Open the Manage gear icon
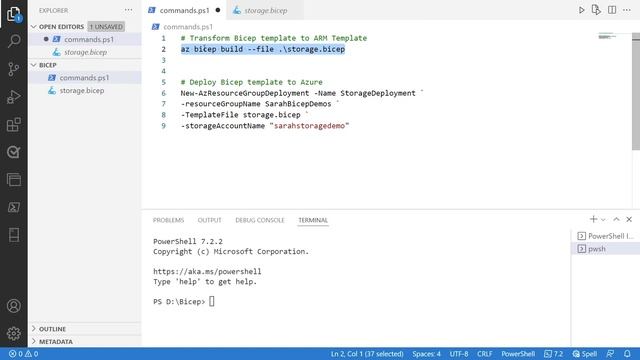 click(x=14, y=333)
